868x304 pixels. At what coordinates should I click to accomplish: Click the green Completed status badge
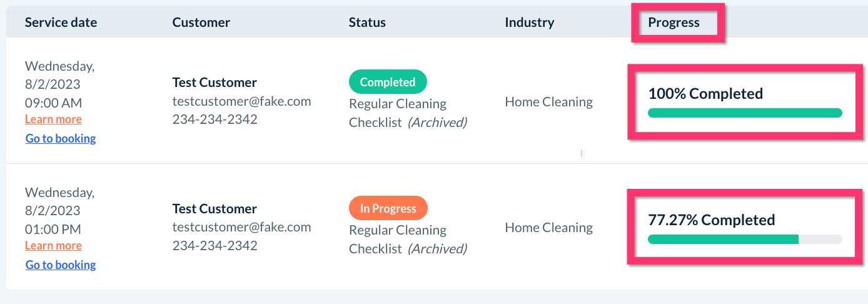tap(388, 82)
